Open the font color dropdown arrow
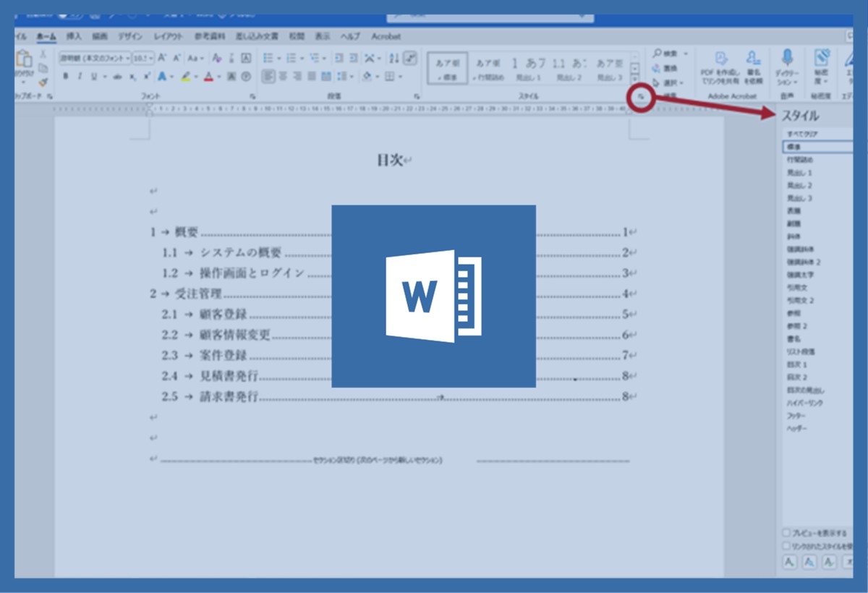Viewport: 868px width, 593px height. 219,77
